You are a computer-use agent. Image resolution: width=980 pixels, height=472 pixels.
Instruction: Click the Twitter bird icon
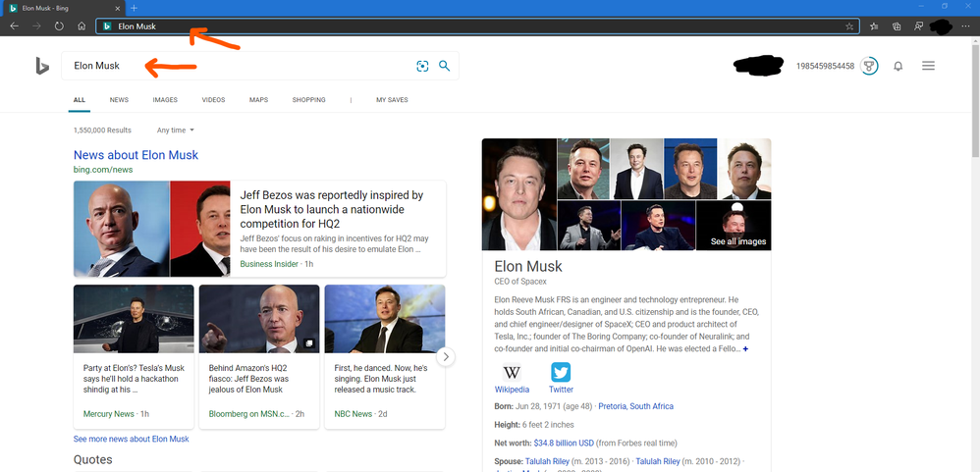[561, 372]
